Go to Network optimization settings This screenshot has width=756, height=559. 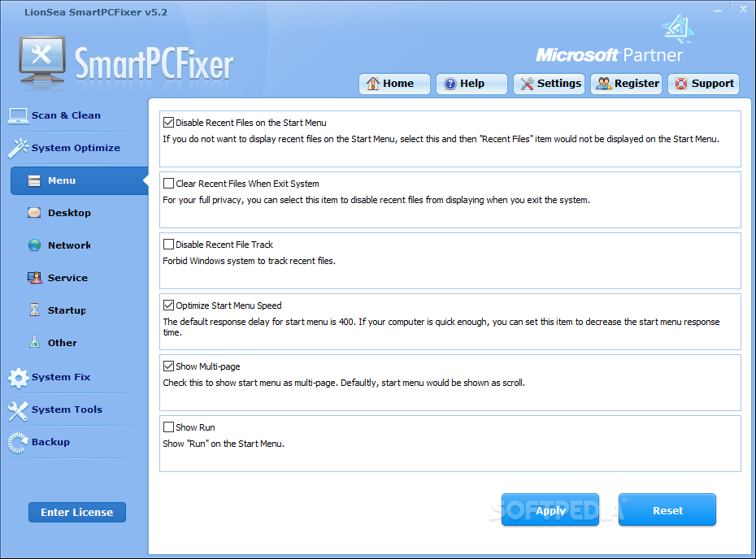point(69,245)
